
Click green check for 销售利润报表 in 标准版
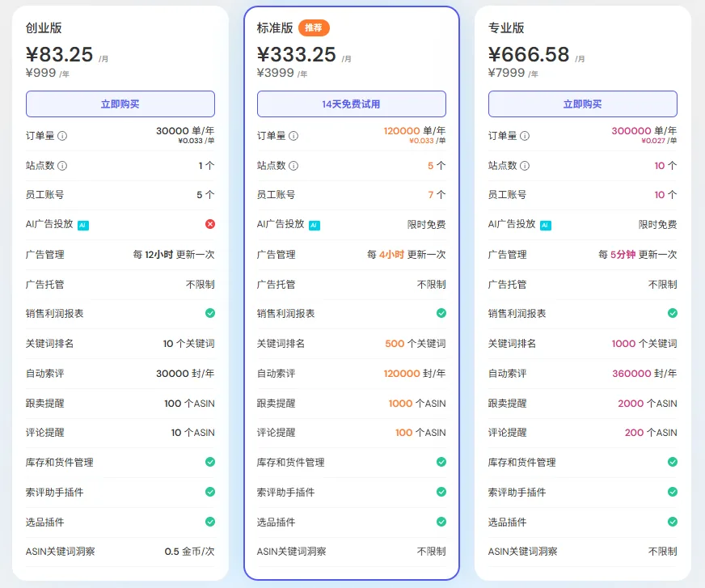click(x=441, y=313)
